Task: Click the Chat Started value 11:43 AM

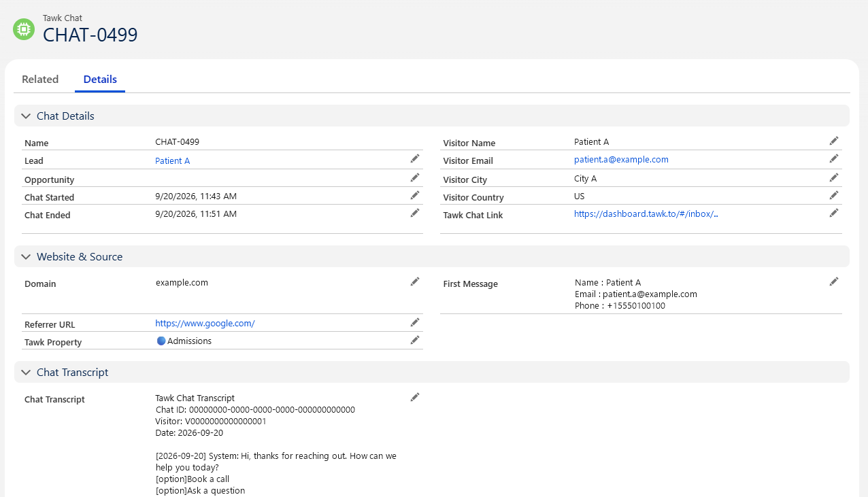Action: click(196, 196)
